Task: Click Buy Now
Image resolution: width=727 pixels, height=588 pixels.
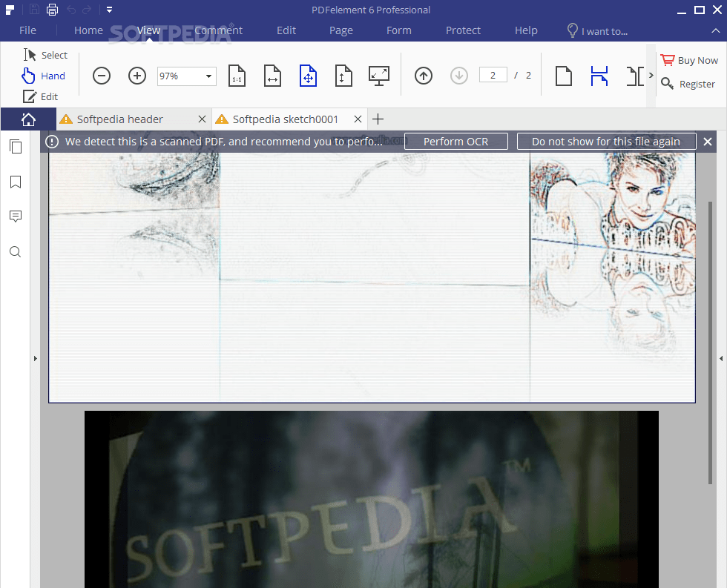Action: [x=689, y=60]
